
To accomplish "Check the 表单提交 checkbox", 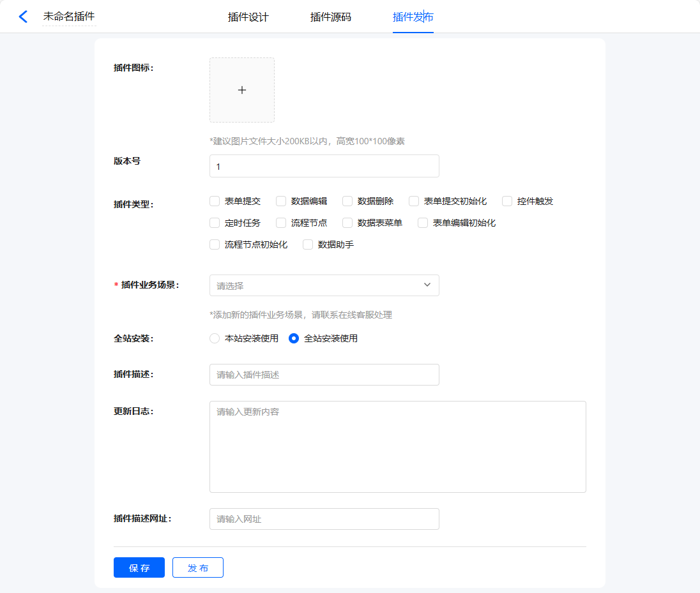I will (x=215, y=201).
